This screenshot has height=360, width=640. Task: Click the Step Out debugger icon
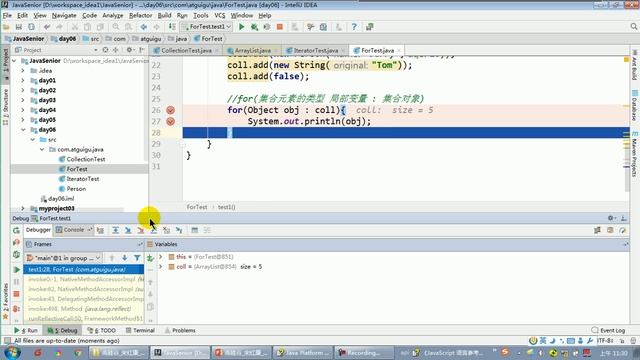click(x=153, y=230)
